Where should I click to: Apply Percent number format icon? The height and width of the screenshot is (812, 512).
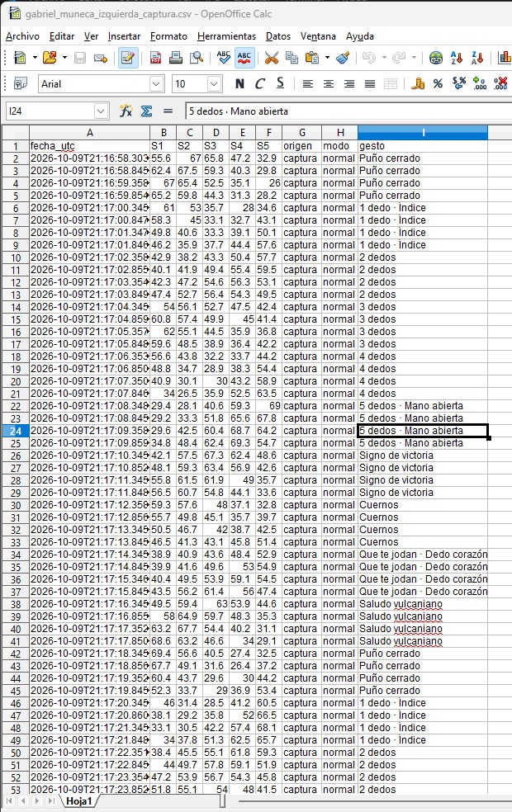pos(439,83)
